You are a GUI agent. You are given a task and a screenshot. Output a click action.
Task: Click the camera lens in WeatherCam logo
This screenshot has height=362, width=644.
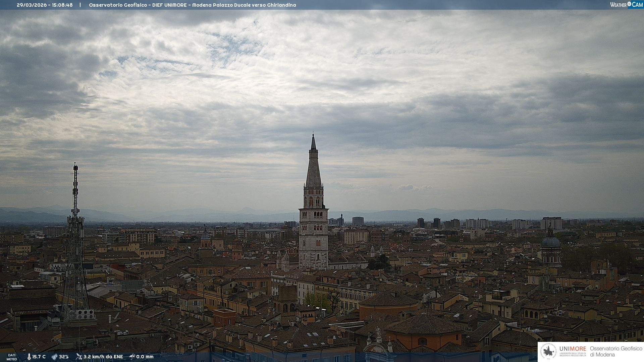coord(629,4)
